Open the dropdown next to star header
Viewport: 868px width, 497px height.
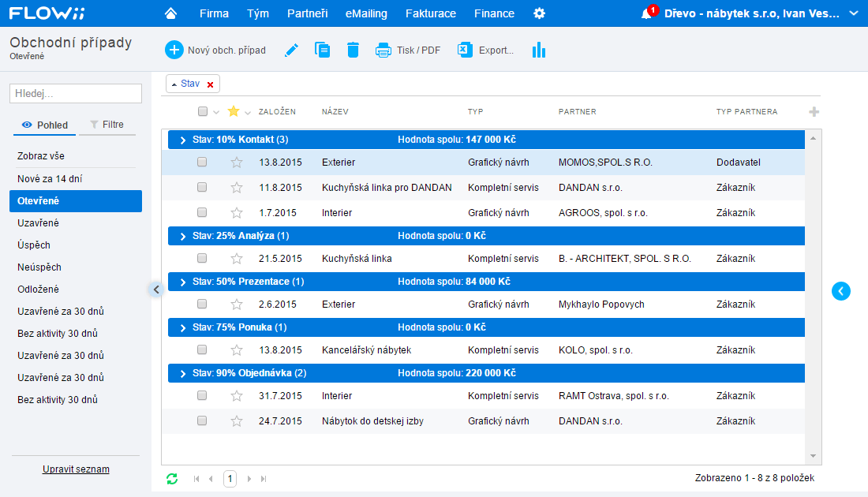(248, 112)
